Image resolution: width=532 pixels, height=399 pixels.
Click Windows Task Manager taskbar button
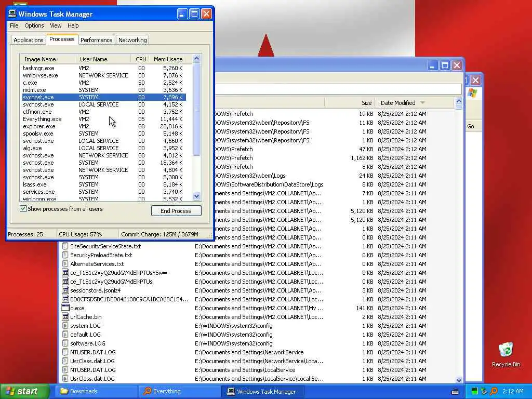coord(262,392)
